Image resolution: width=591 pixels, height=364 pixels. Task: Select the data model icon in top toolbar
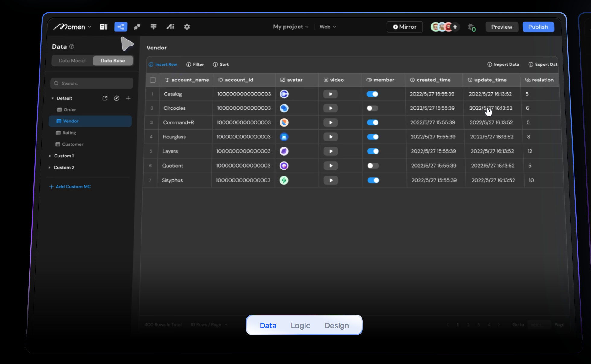(x=121, y=27)
